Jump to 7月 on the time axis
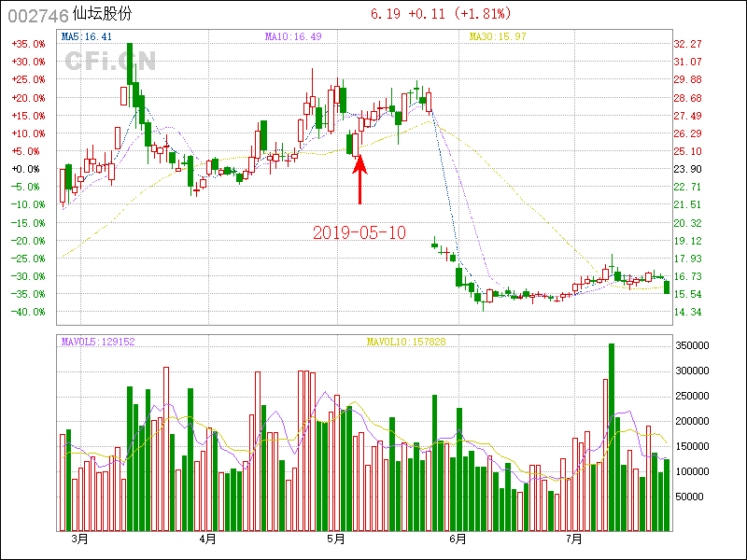 pyautogui.click(x=574, y=539)
